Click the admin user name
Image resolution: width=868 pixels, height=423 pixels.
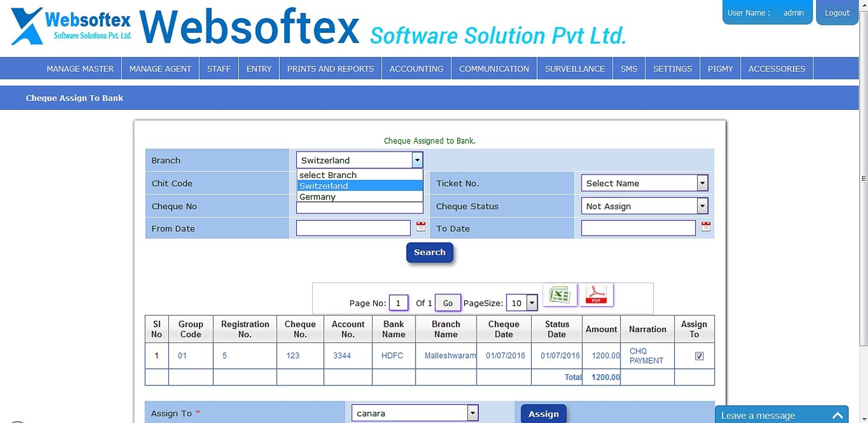coord(793,13)
